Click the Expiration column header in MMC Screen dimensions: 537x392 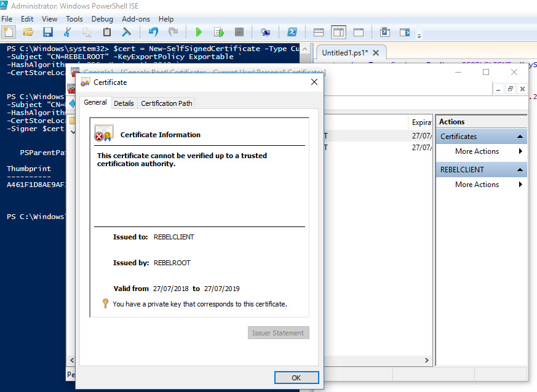point(421,122)
